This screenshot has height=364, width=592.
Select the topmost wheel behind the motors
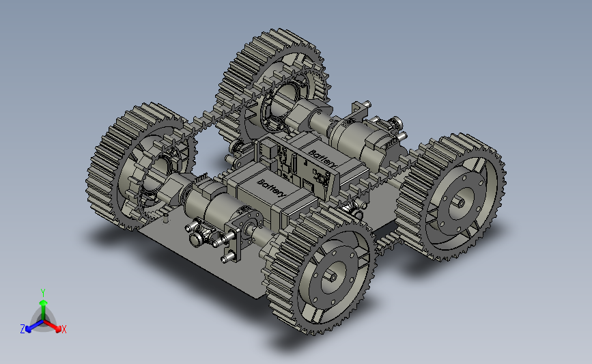(x=273, y=86)
